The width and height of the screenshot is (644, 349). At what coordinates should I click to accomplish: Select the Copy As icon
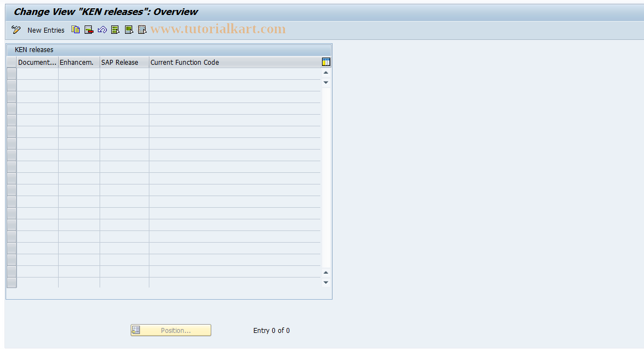(x=75, y=29)
